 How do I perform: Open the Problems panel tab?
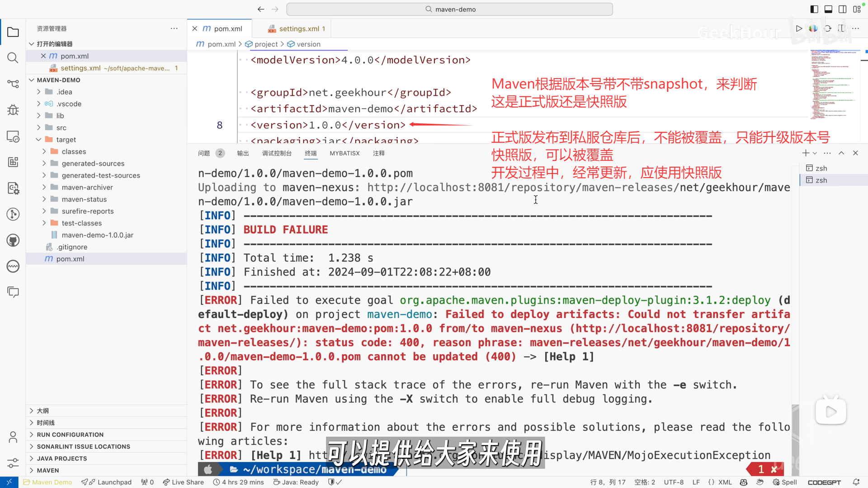pos(210,153)
